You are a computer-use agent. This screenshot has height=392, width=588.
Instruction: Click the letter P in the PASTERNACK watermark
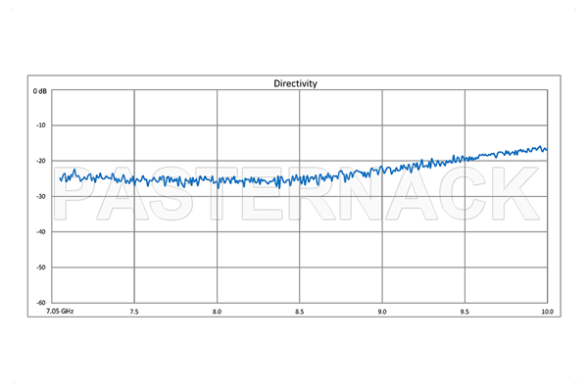pyautogui.click(x=81, y=194)
